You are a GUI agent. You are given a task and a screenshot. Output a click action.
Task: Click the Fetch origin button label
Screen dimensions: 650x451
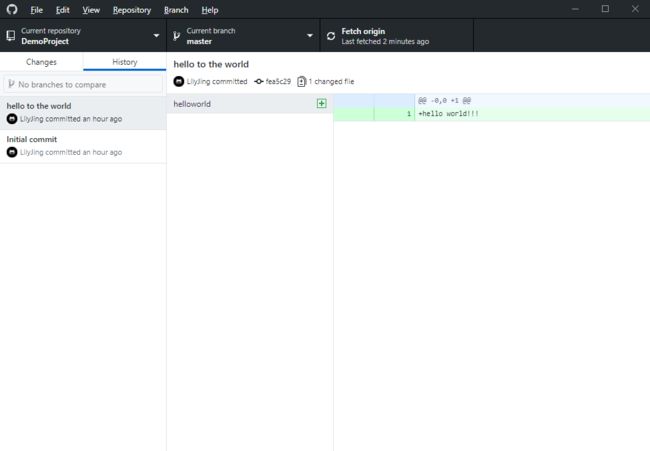tap(363, 31)
